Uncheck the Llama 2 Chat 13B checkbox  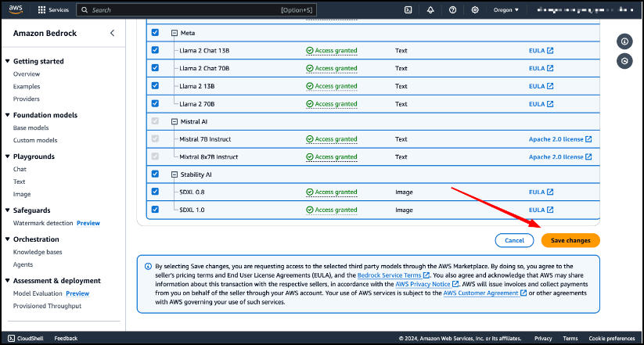coord(155,50)
